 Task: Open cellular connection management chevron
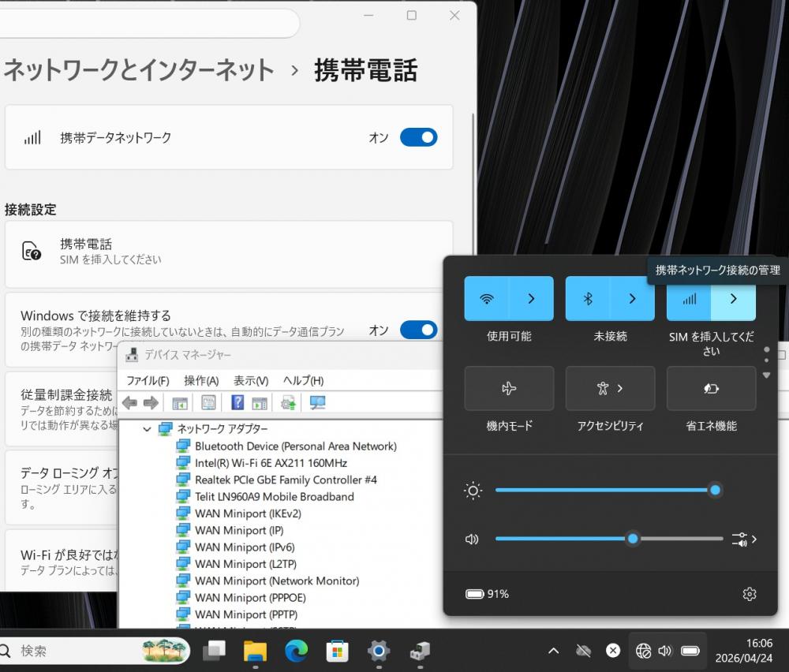coord(733,299)
